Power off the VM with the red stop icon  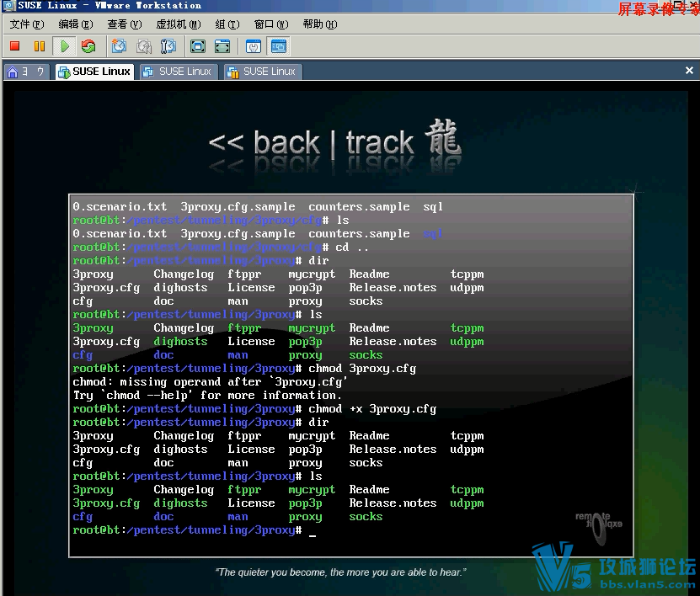tap(15, 46)
